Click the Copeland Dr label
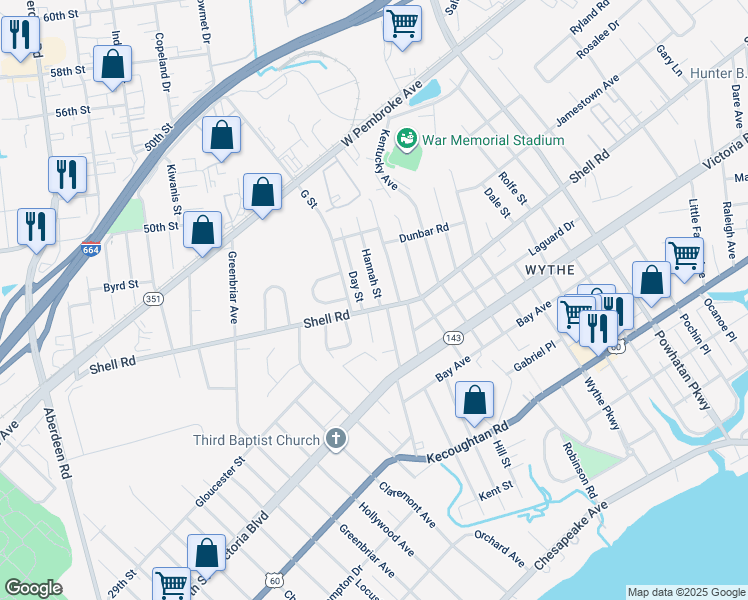 click(162, 62)
